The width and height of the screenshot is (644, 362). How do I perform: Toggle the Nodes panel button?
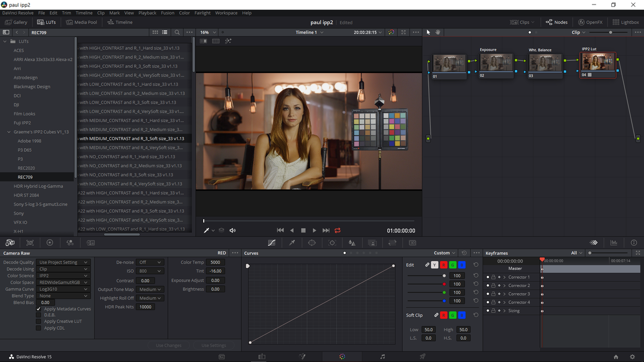pyautogui.click(x=556, y=22)
